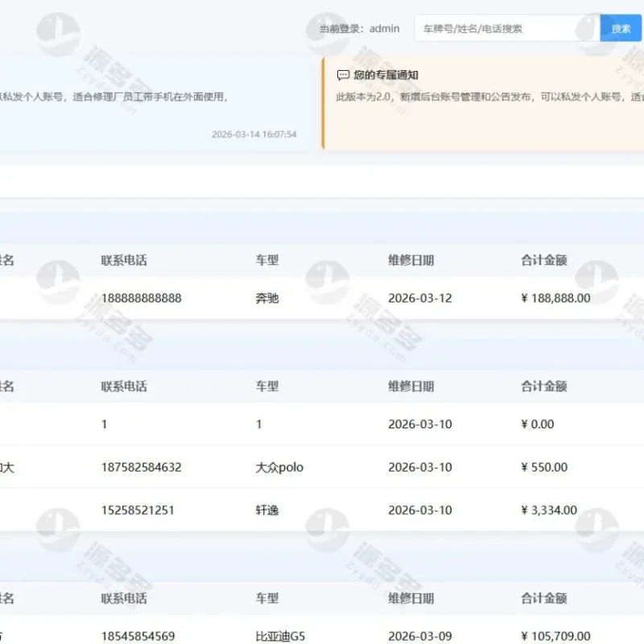This screenshot has height=644, width=644.
Task: Click the 2026-03-10 date in the ¥ 0.00 row
Action: tap(419, 424)
